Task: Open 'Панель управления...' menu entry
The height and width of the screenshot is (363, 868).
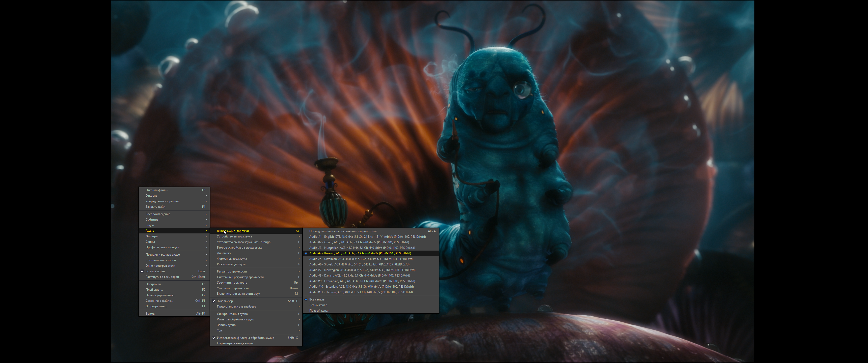Action: coord(174,295)
